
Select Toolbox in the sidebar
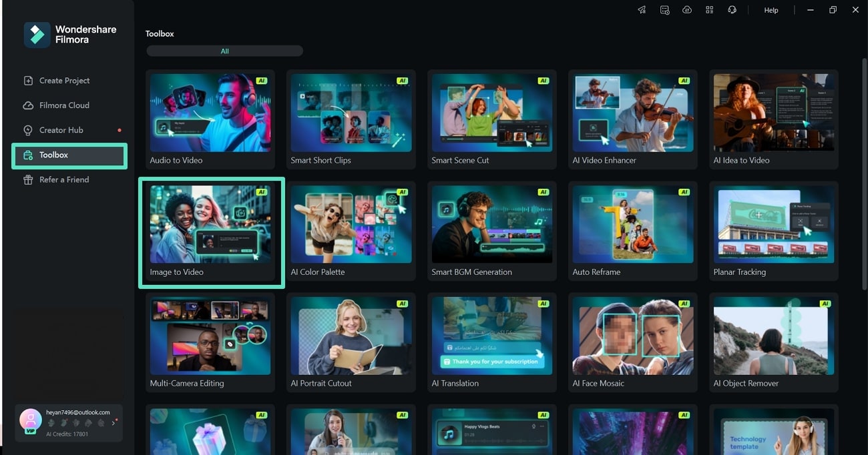pos(69,155)
